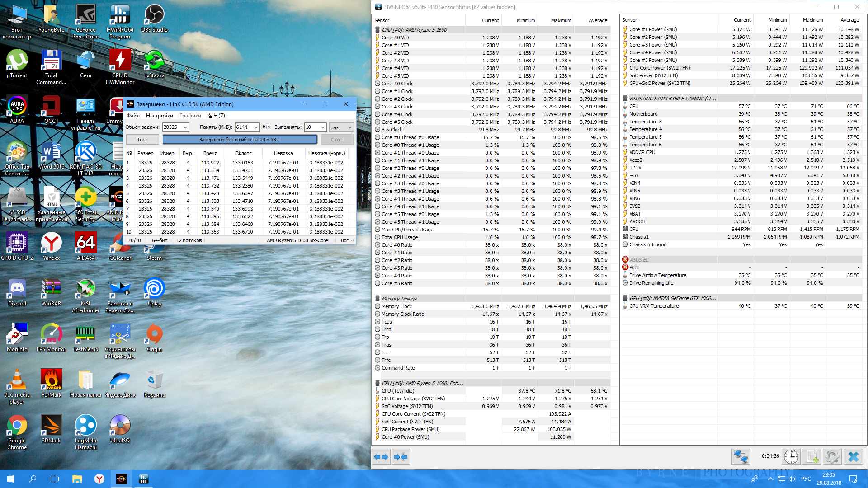Click HWiNFO collapse columns arrows icon
The width and height of the screenshot is (868, 488).
point(401,457)
